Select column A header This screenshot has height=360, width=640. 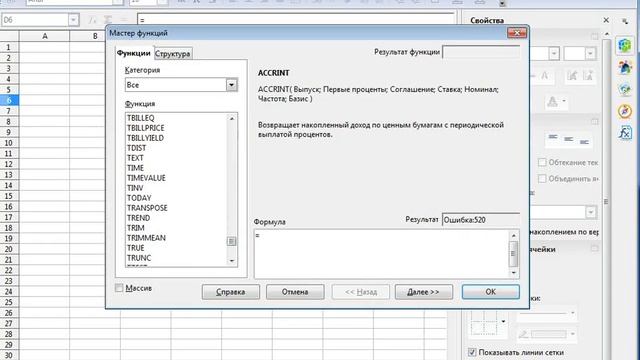44,36
